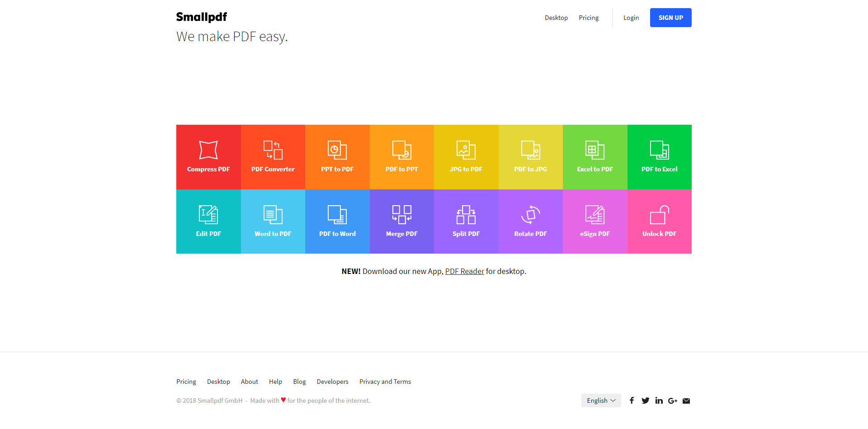Click the Smallpdf logo
This screenshot has height=429, width=868.
click(x=202, y=17)
